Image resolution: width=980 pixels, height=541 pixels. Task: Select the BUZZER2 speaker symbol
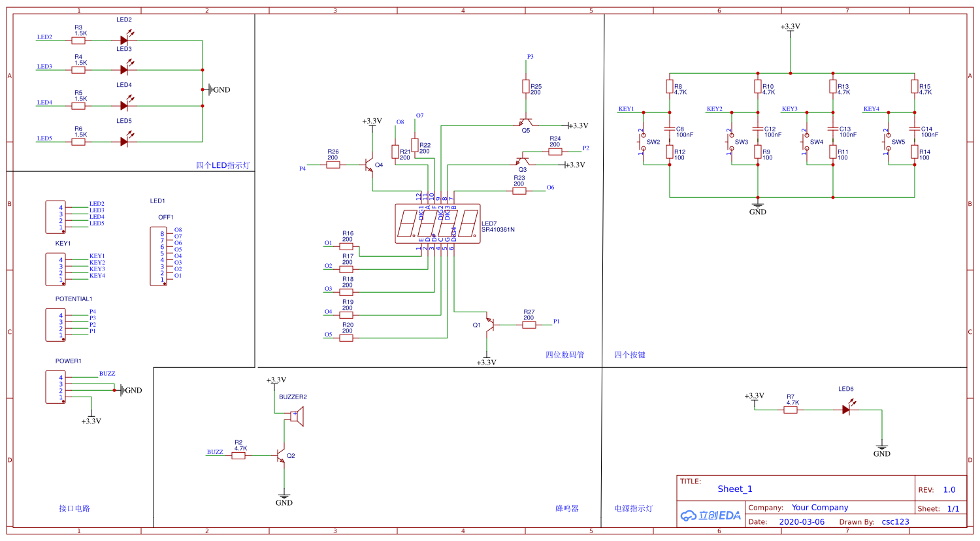click(x=297, y=416)
